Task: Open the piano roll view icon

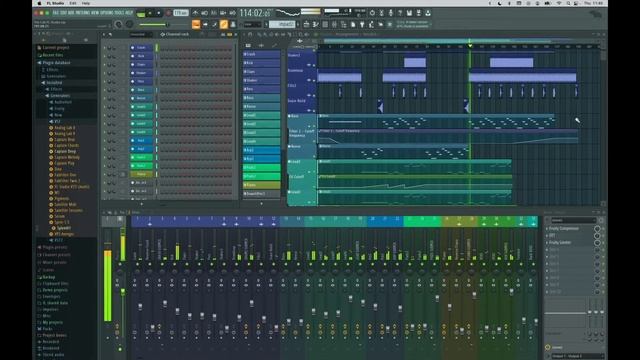Action: (x=316, y=24)
